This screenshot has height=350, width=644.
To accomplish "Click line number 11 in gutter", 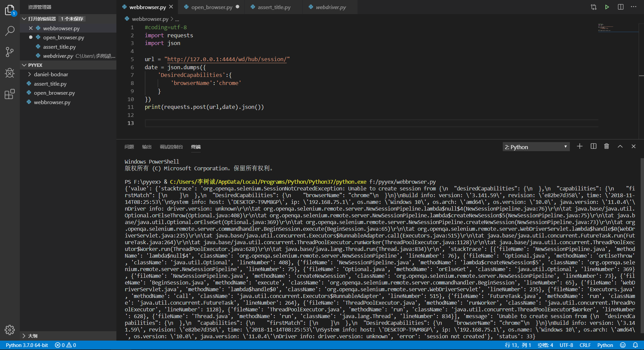I will (130, 107).
